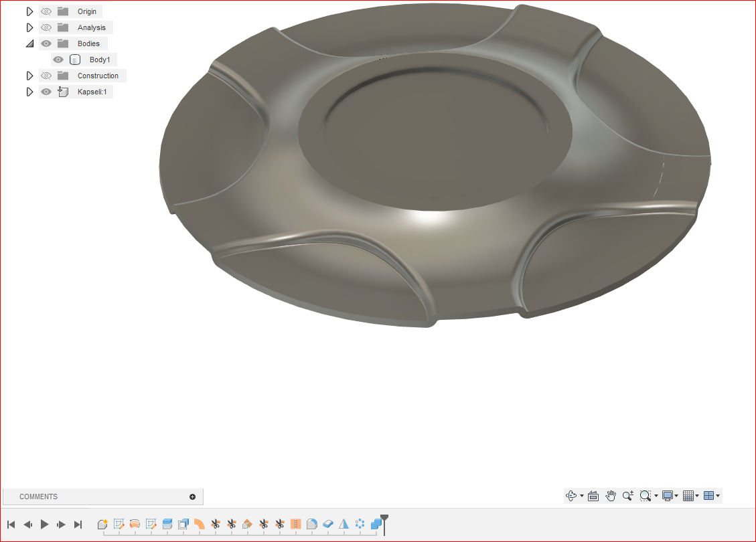Select the Fit / Zoom Window tool

(645, 495)
